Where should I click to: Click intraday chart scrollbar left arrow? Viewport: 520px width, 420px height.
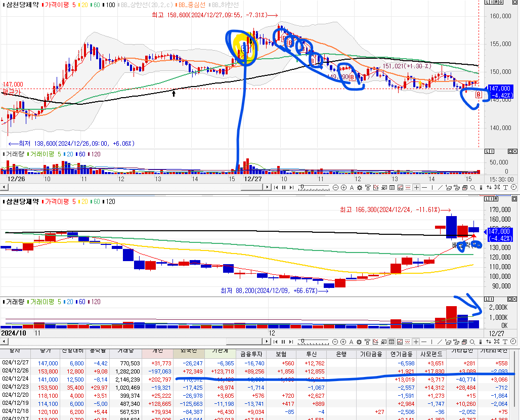[4, 187]
